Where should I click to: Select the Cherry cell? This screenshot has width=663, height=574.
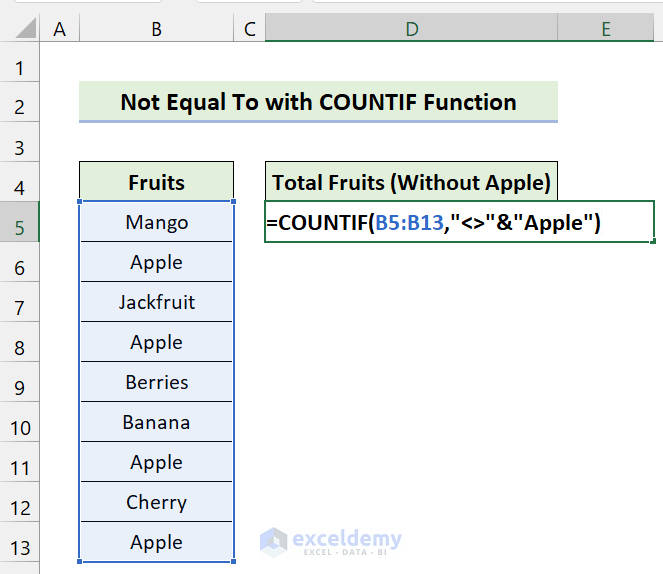tap(156, 502)
